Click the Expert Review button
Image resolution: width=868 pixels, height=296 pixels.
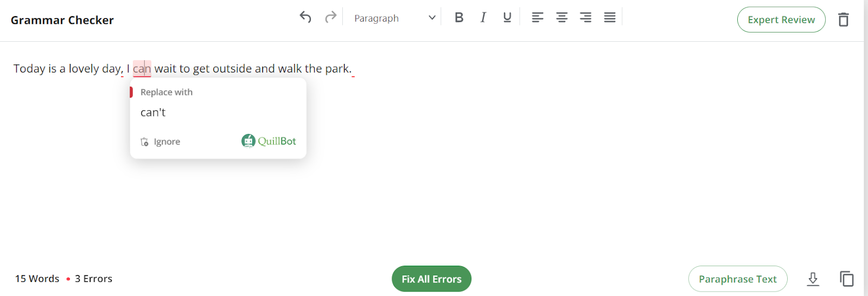pyautogui.click(x=781, y=20)
